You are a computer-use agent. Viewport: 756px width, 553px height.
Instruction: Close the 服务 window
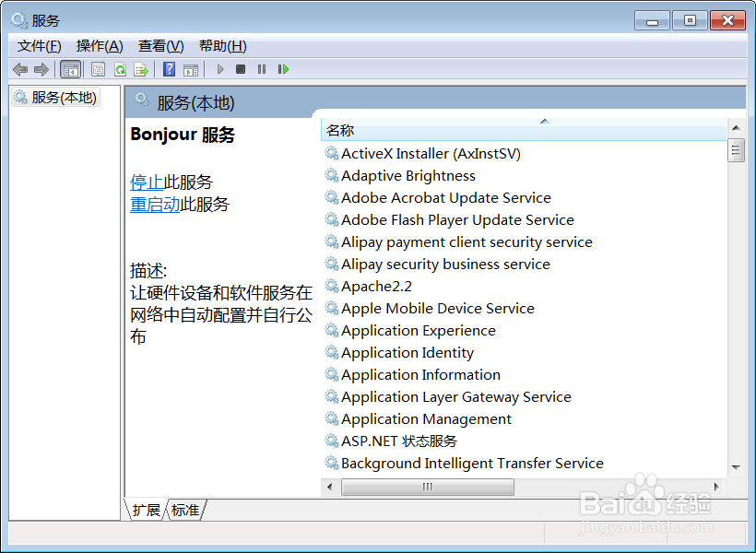pyautogui.click(x=728, y=20)
